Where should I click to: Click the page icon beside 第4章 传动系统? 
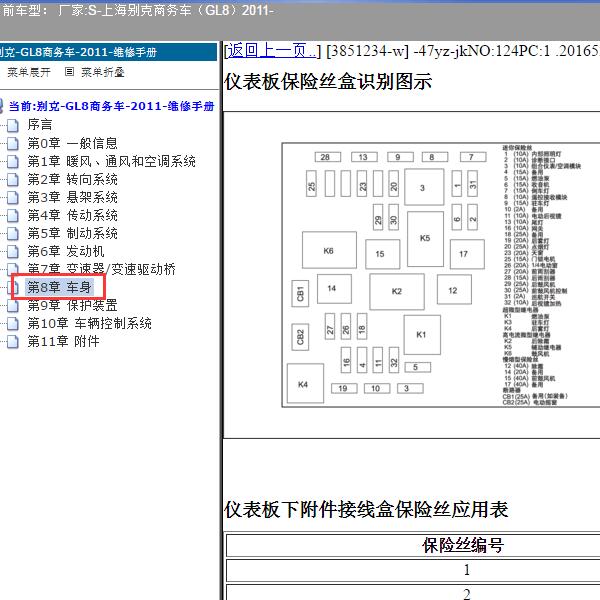click(x=13, y=216)
